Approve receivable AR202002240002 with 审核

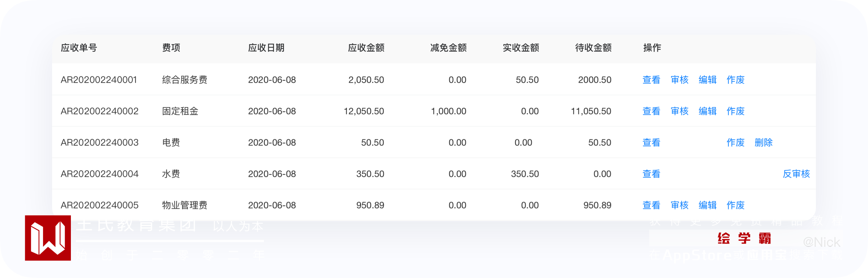[679, 111]
